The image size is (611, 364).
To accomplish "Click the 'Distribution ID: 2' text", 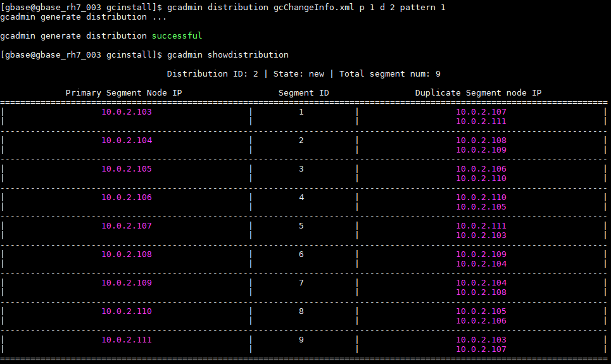I will point(212,74).
